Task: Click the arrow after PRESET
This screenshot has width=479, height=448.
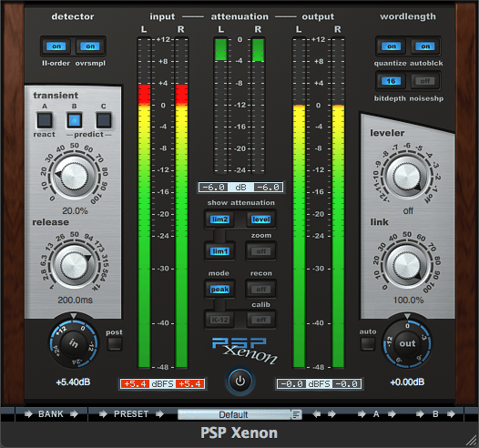Action: click(x=159, y=414)
